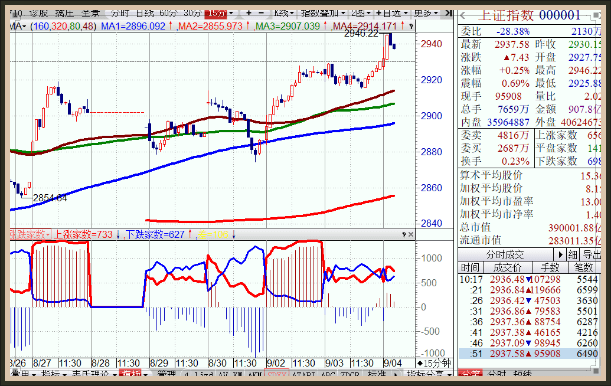Click the 标准 button in bottom bar
The height and width of the screenshot is (386, 611).
[377, 374]
